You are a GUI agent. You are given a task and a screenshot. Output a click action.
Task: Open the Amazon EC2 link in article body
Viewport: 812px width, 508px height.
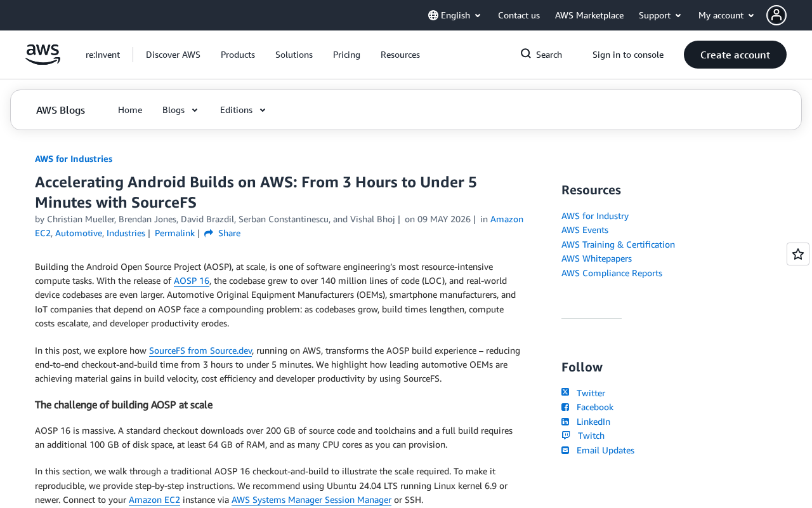(154, 500)
